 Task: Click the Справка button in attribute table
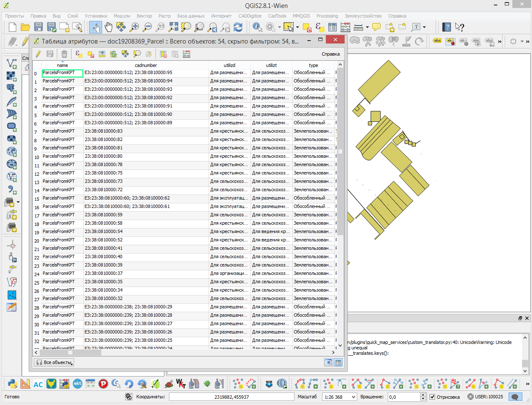(330, 54)
